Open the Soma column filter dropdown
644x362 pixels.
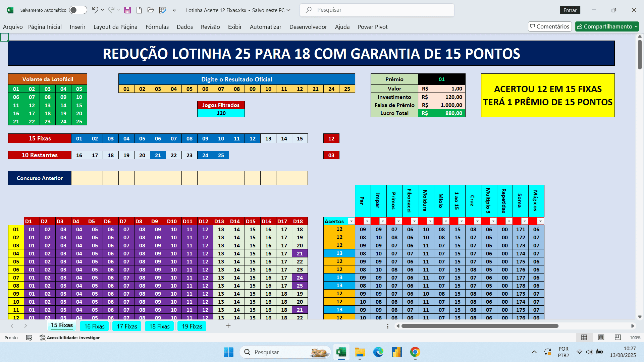tap(525, 221)
